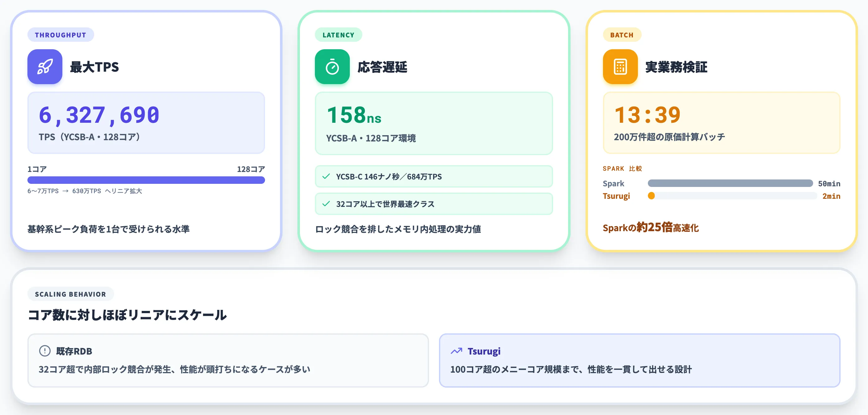Click the 100コア超のメニーコア規模まで description

point(571,370)
